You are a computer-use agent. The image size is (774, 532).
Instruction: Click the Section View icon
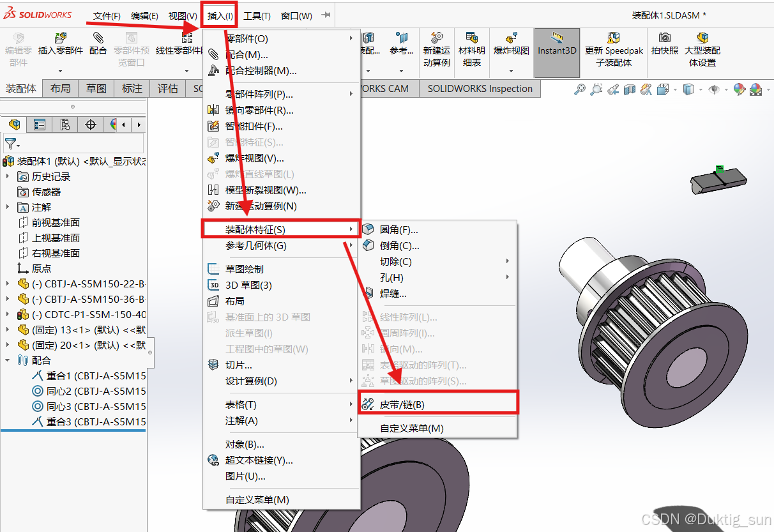click(629, 90)
